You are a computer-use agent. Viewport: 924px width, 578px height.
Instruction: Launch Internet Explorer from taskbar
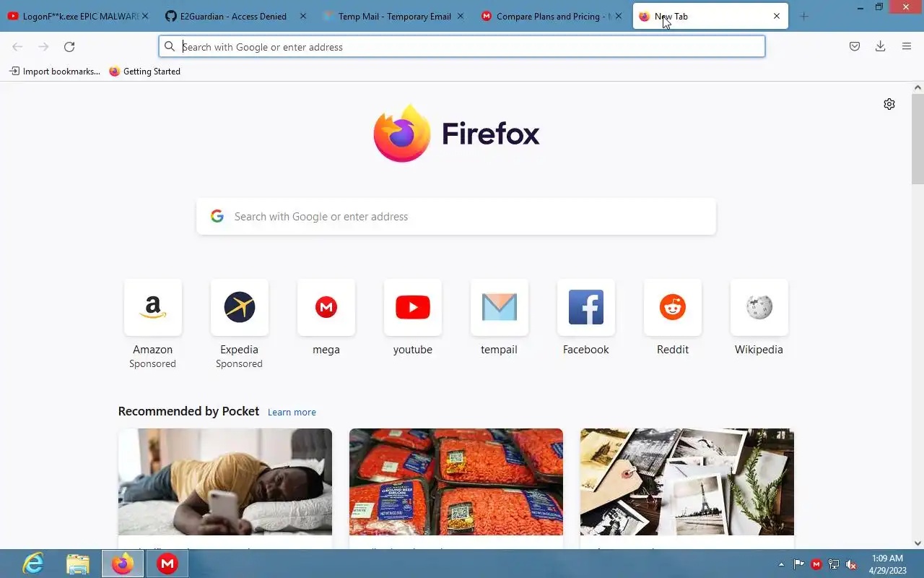(33, 564)
